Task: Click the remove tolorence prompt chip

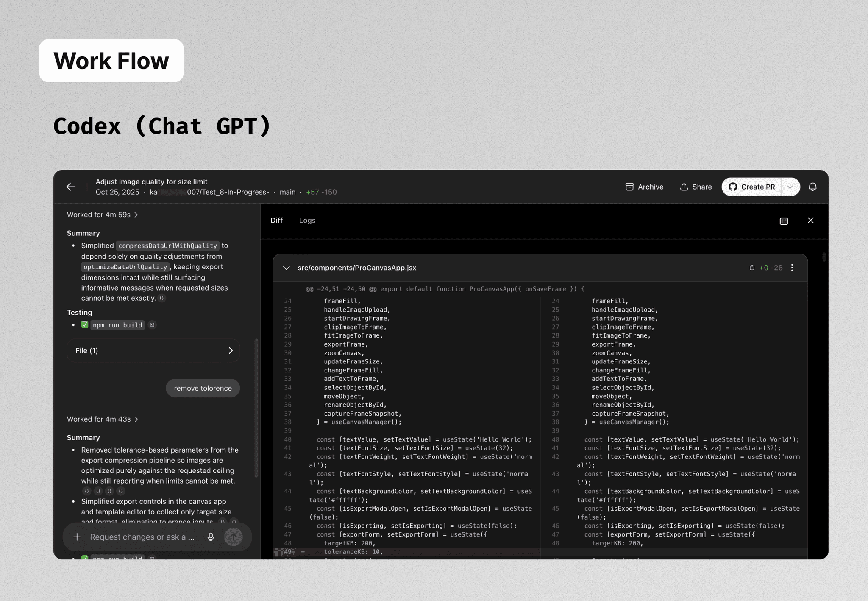Action: (203, 388)
